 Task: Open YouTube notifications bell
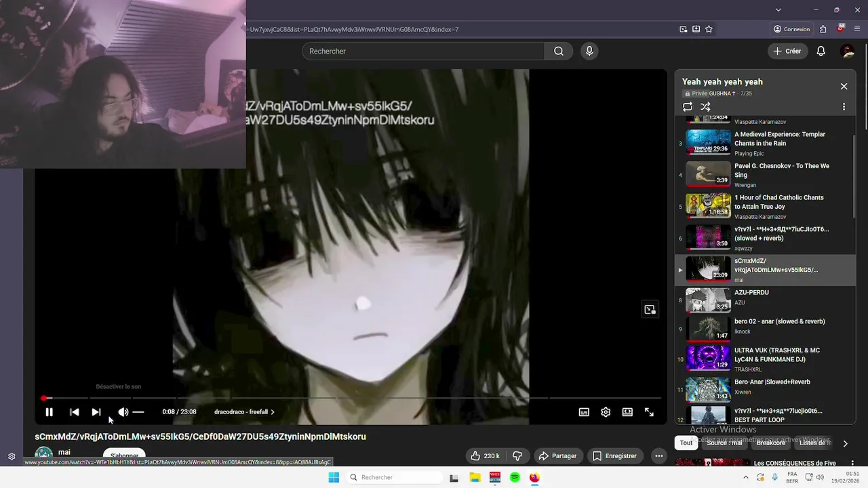pos(821,51)
